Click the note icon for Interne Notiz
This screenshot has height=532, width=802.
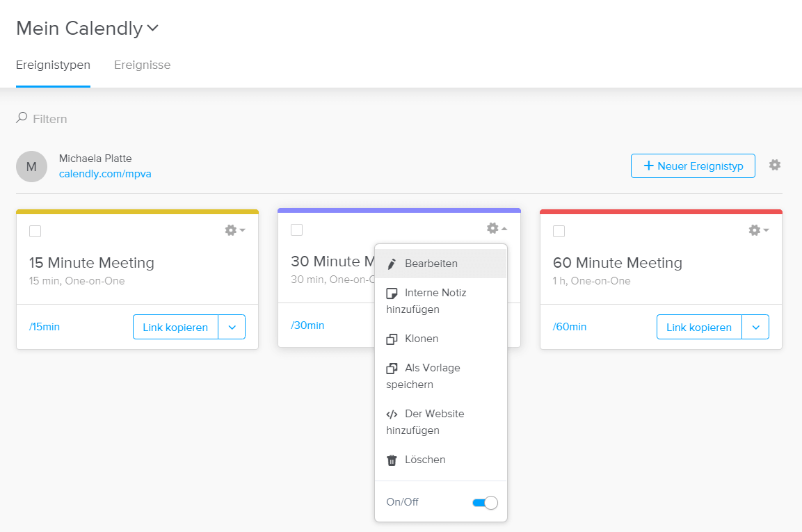(x=392, y=293)
